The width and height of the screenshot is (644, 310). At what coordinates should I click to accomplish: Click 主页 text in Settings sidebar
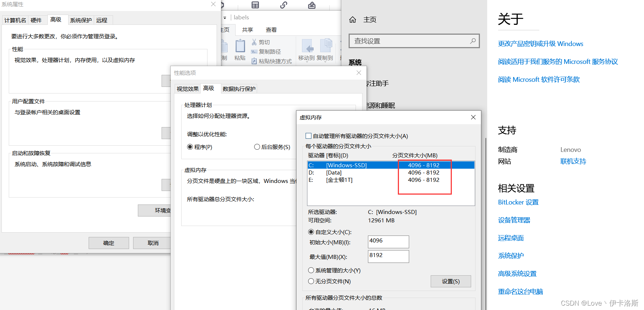point(370,20)
